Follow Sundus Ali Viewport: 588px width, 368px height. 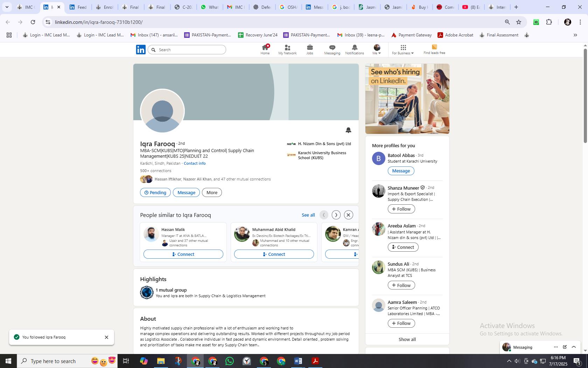[401, 285]
